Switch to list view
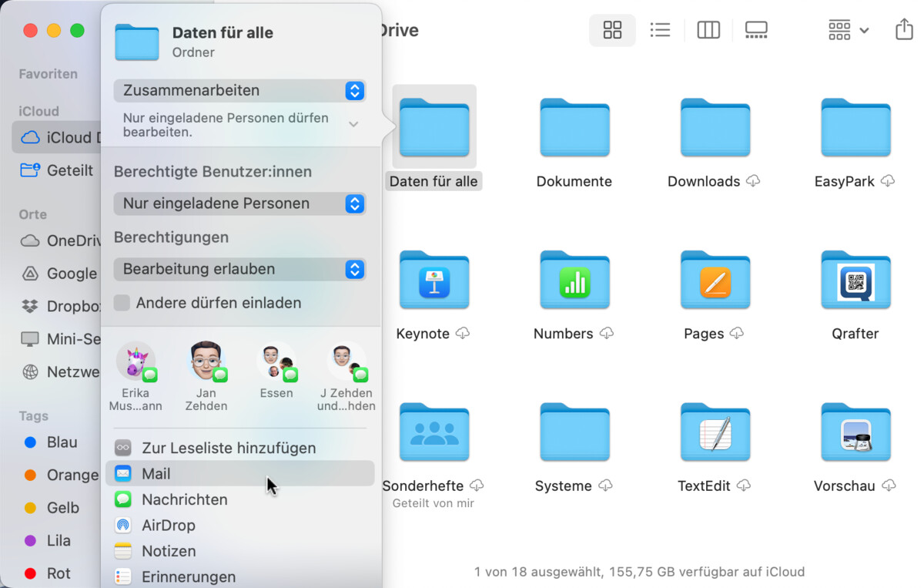 (660, 29)
